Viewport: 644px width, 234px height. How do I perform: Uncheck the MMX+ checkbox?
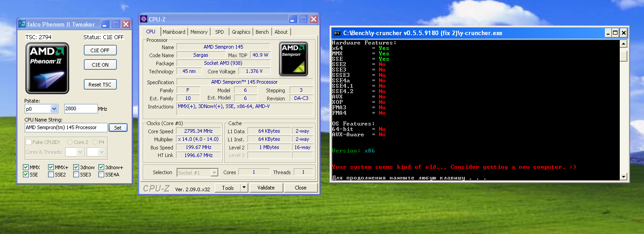pyautogui.click(x=51, y=167)
